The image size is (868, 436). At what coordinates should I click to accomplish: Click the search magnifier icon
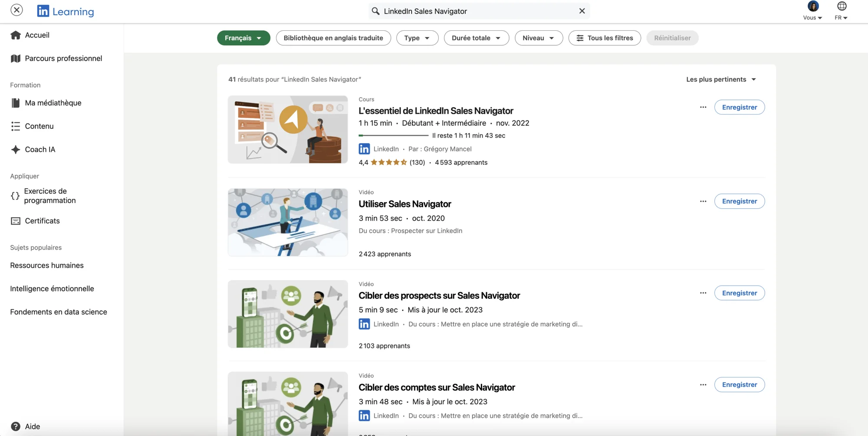376,11
